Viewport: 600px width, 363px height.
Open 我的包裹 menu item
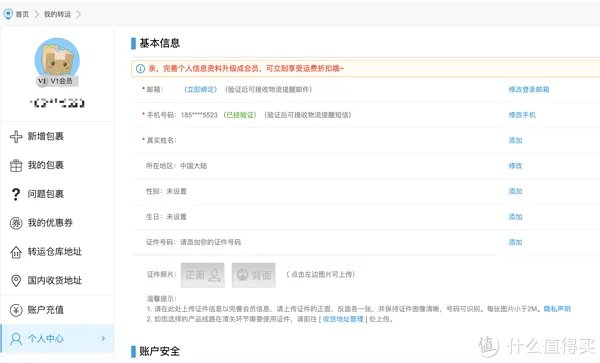46,165
